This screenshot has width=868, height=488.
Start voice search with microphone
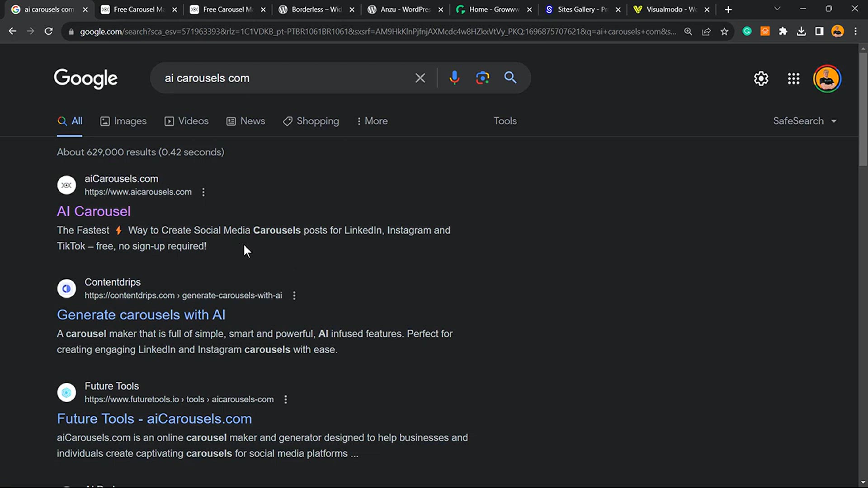pos(454,78)
